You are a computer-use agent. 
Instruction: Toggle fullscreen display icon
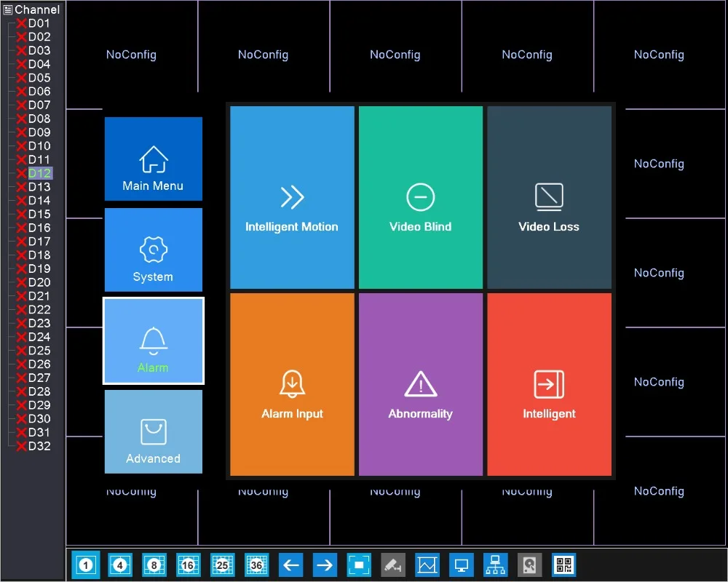359,565
